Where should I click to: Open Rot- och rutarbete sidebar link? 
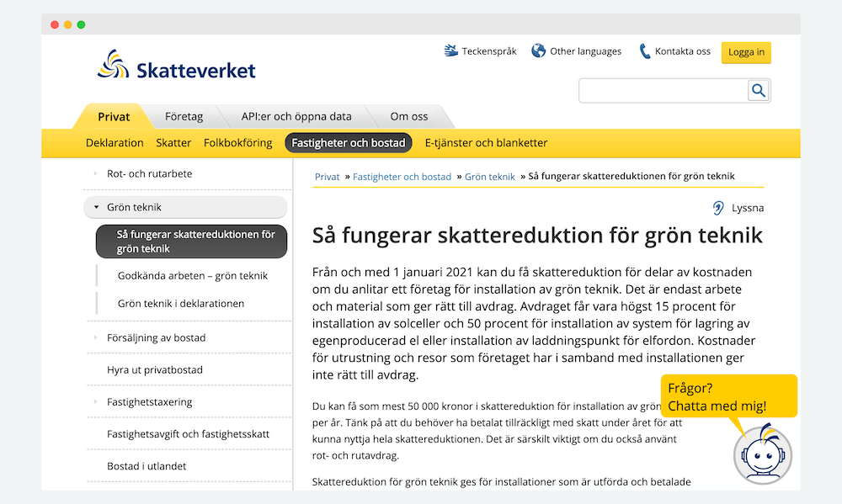click(149, 173)
